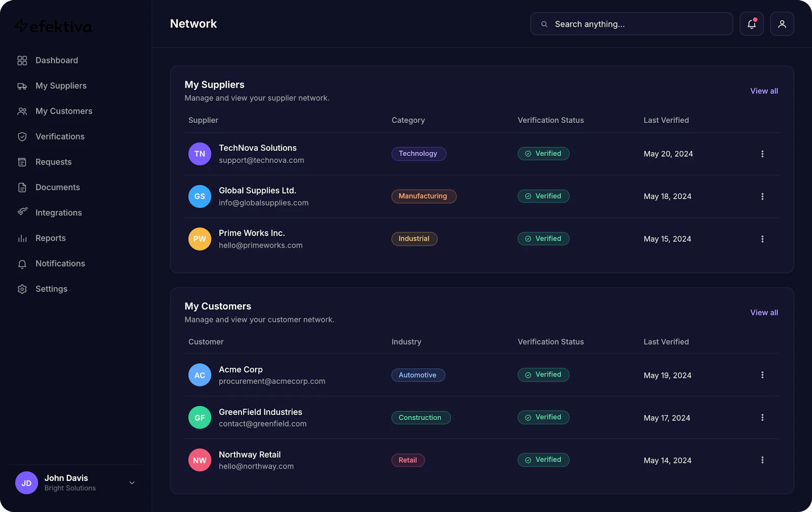Click the Integrations handshake icon
This screenshot has height=512, width=812.
tap(22, 212)
